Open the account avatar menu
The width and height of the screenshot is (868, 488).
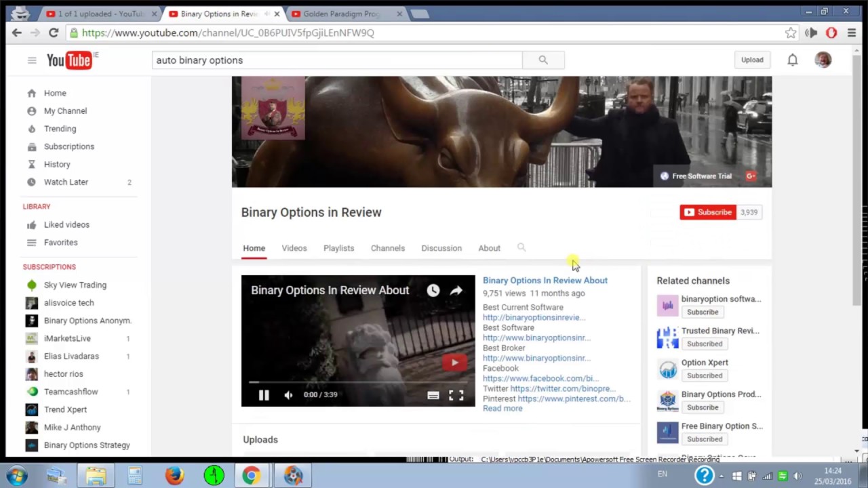(823, 60)
